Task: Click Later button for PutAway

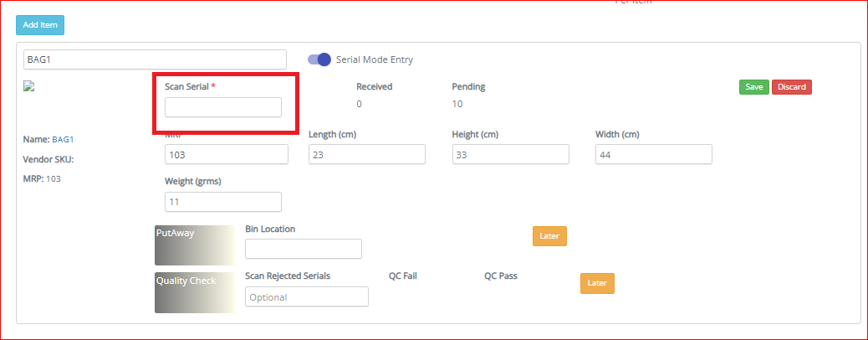Action: pyautogui.click(x=549, y=235)
